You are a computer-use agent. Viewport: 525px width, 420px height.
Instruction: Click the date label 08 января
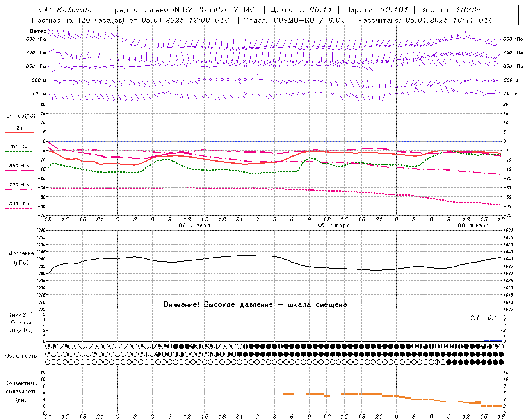click(473, 226)
